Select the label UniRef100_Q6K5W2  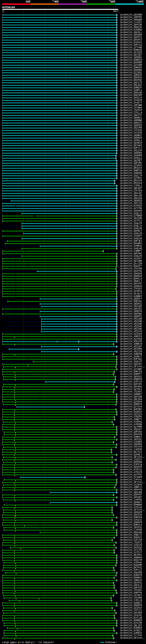click(x=131, y=314)
